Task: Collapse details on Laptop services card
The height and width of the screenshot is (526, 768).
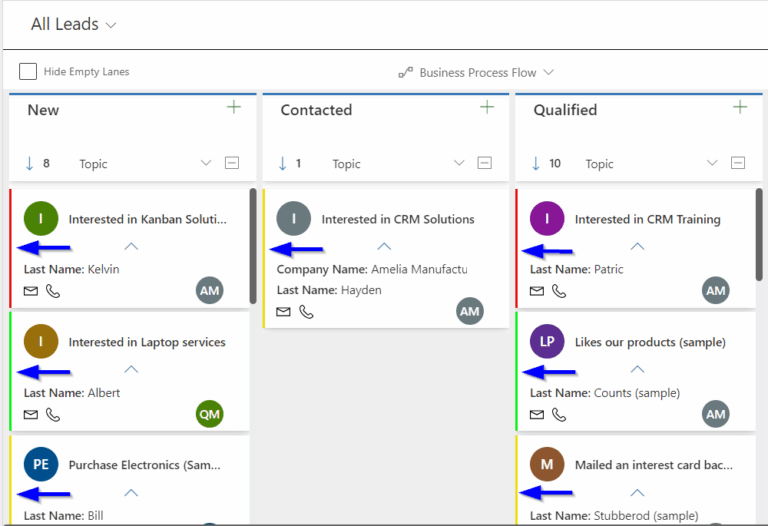Action: 131,369
